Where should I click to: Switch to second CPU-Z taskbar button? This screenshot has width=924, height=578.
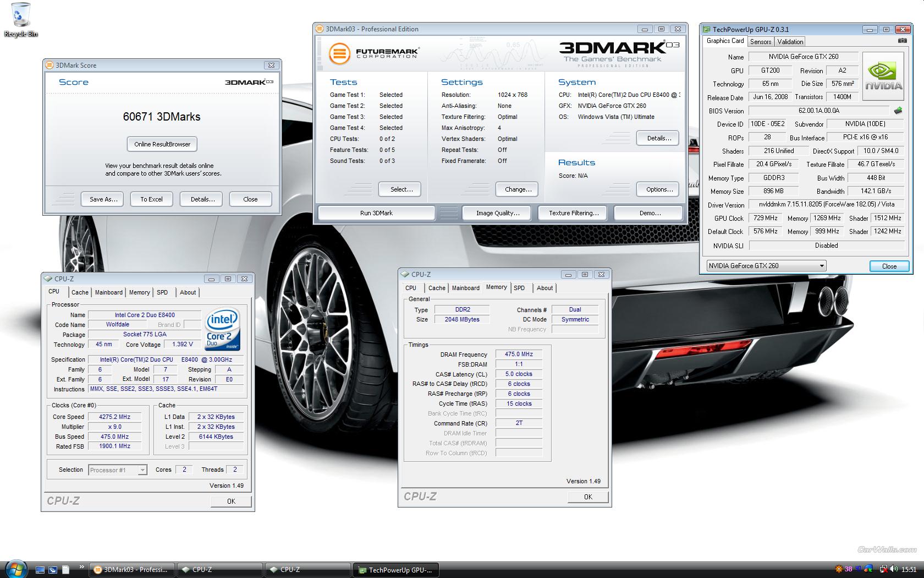[x=307, y=570]
